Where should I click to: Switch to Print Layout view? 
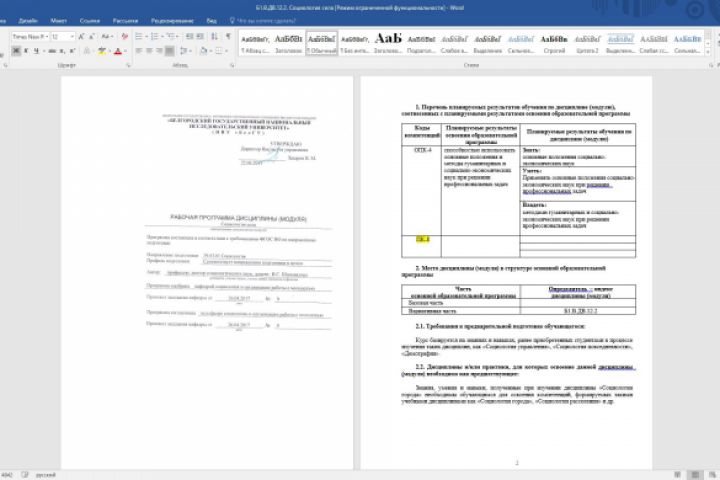(x=695, y=475)
